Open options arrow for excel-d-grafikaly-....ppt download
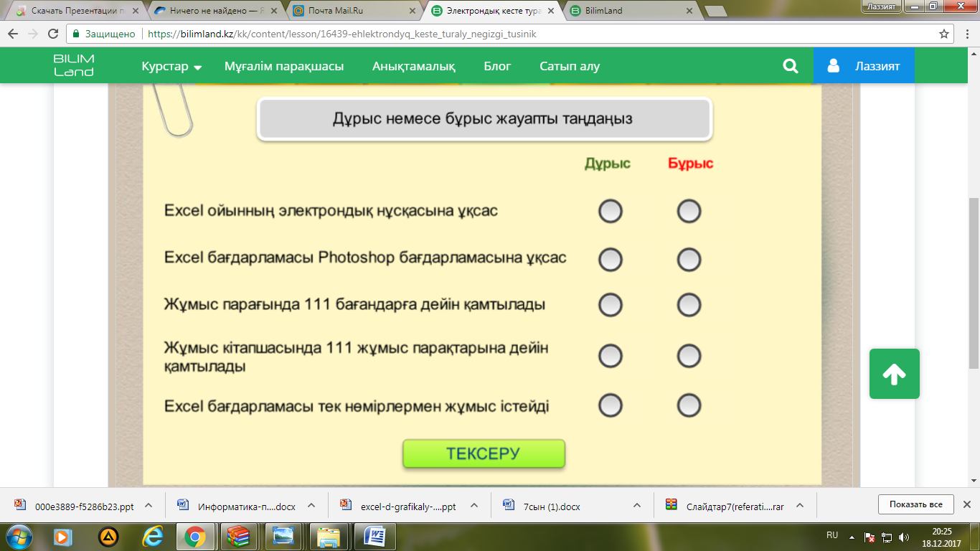 pos(474,505)
